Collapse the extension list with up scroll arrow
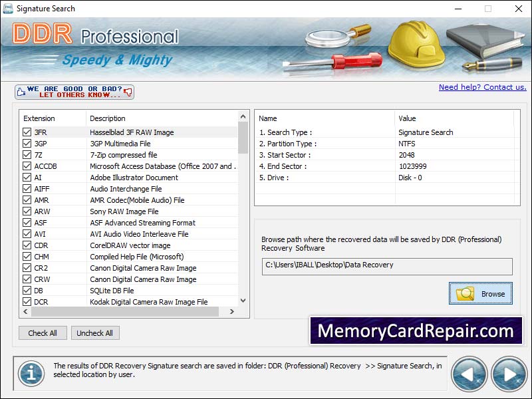The height and width of the screenshot is (399, 532). pyautogui.click(x=241, y=118)
